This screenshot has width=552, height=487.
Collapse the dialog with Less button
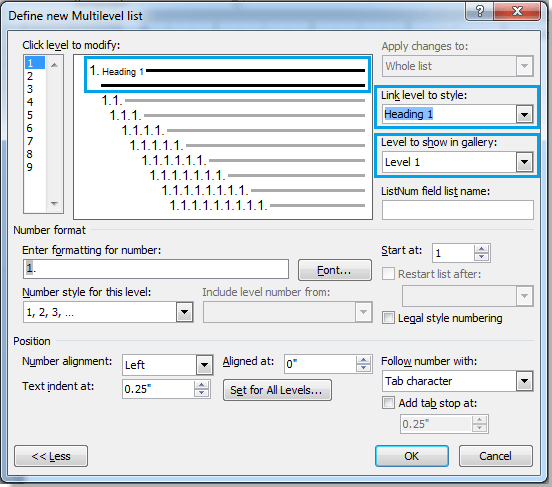pyautogui.click(x=51, y=456)
